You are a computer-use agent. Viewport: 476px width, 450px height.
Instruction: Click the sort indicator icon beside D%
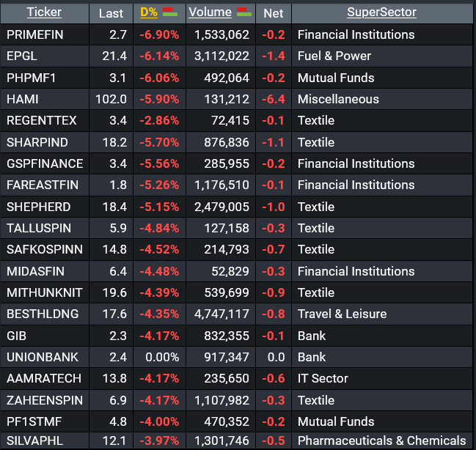(x=169, y=12)
